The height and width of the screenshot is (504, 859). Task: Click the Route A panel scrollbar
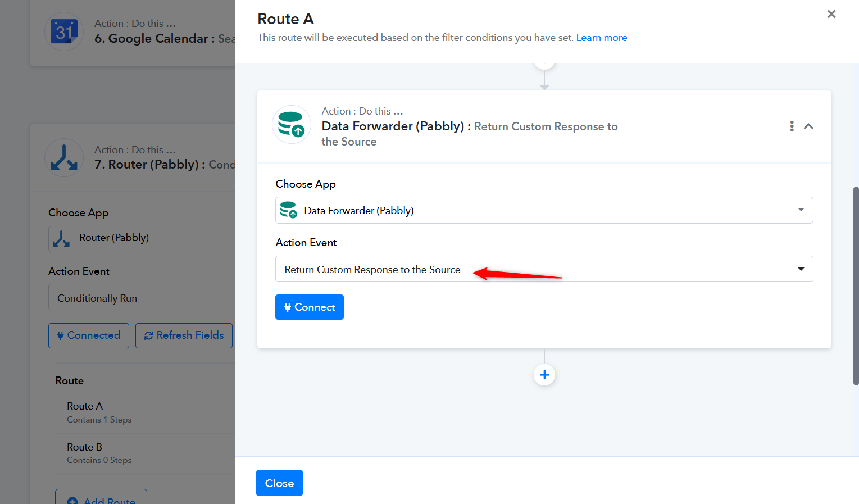856,286
